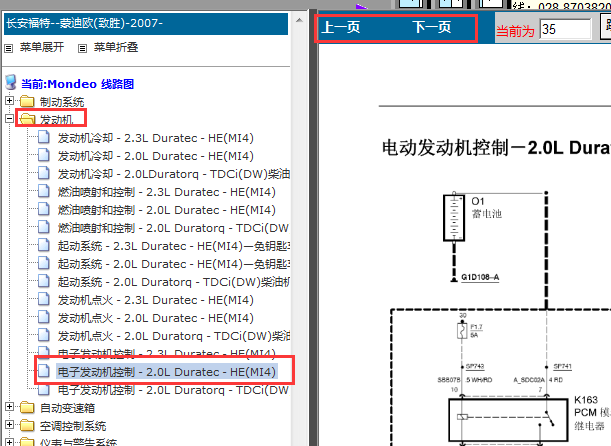Open 起动系统 - 2.3L Duratec - HE(MI4) page
Screen dimensions: 611x446
[174, 246]
